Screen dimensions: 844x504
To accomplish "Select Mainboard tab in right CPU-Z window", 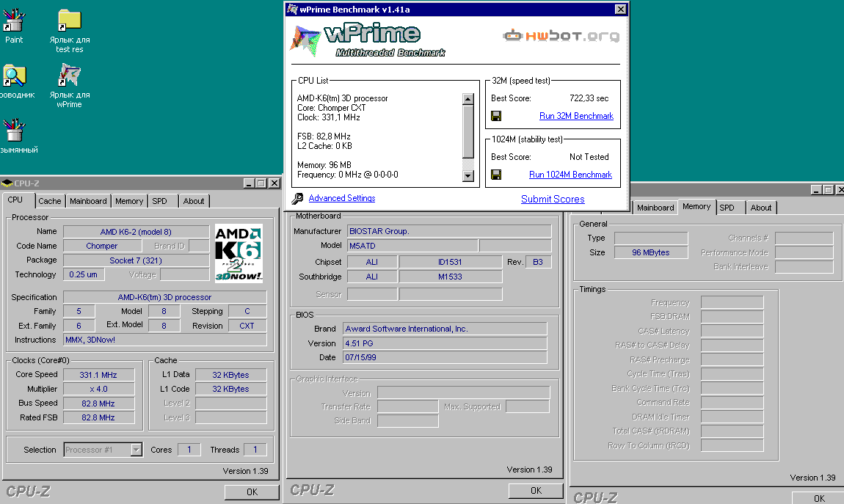I will [655, 208].
